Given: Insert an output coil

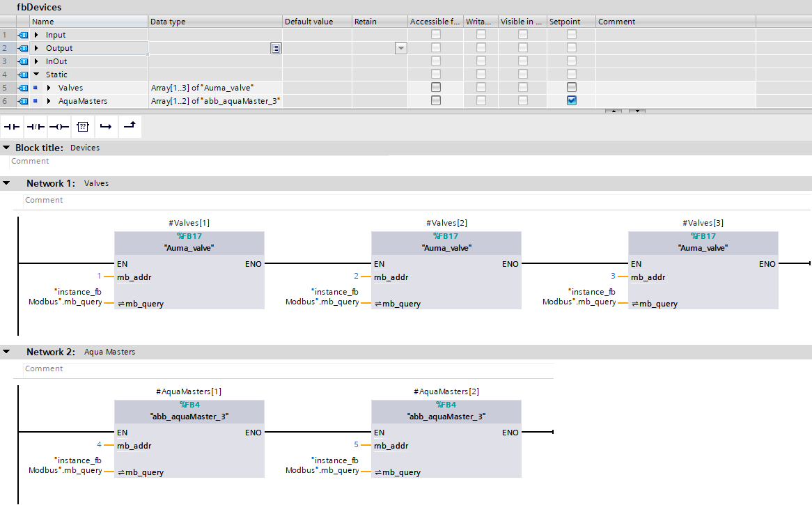Looking at the screenshot, I should click(x=59, y=127).
